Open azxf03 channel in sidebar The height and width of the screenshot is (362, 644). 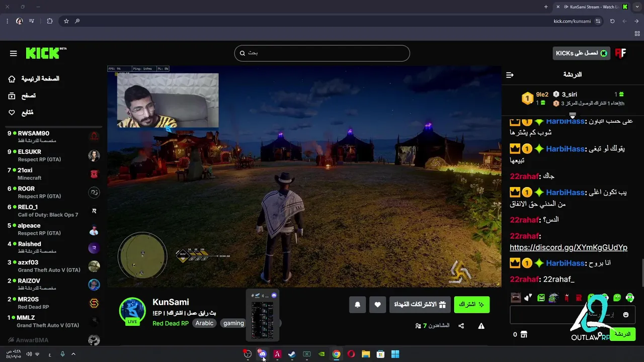(x=53, y=265)
